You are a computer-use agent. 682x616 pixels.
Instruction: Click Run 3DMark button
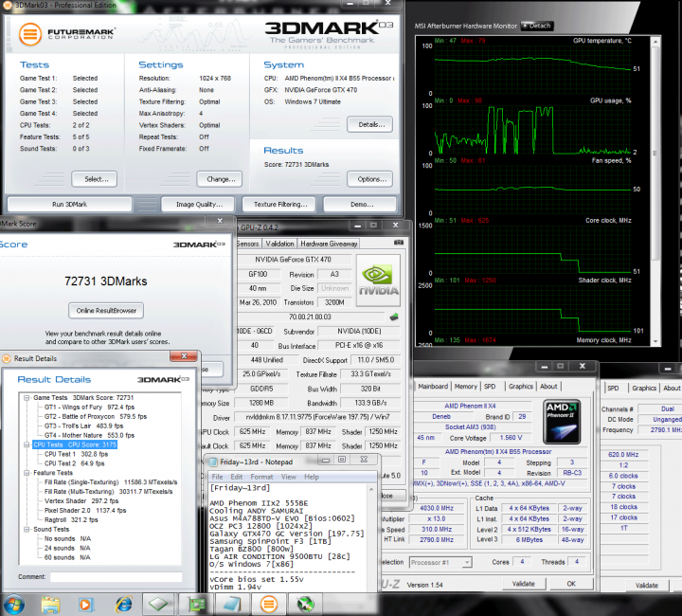(69, 204)
